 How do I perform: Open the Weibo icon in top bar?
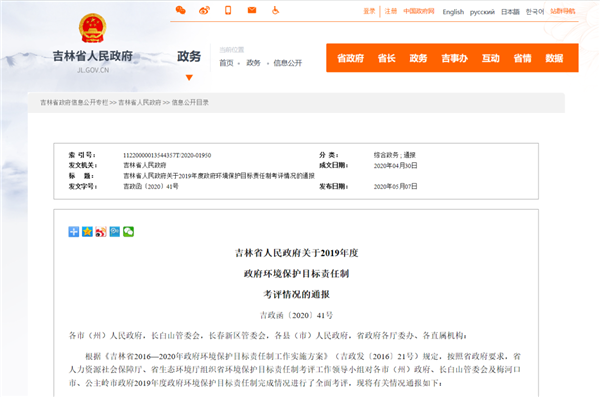click(x=204, y=10)
